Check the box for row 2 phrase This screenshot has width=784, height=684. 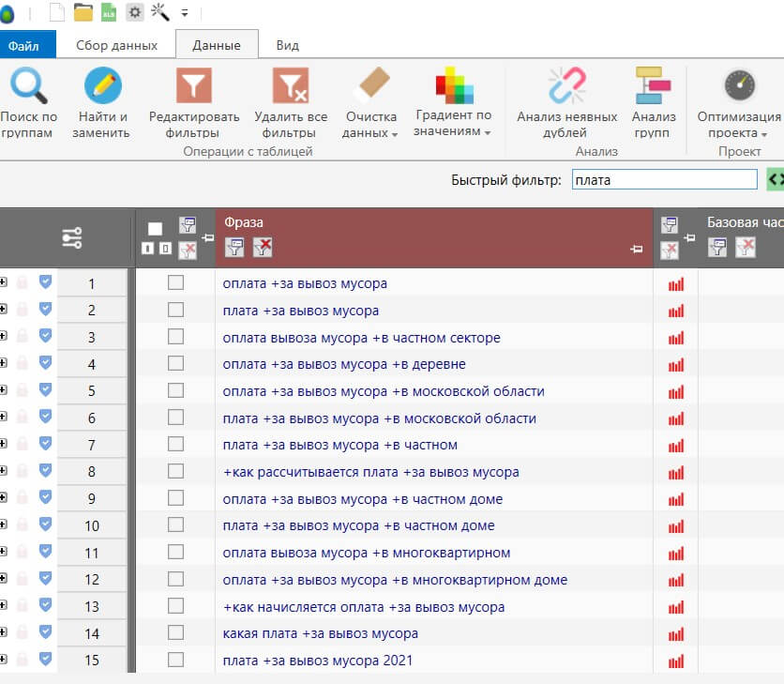point(175,310)
